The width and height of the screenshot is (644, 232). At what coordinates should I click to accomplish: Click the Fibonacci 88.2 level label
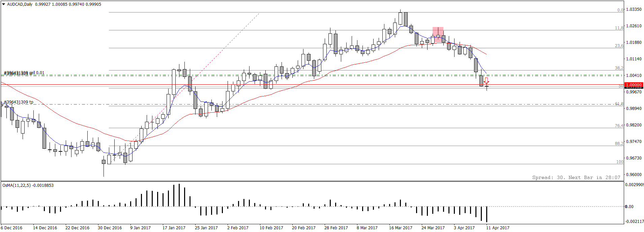pos(619,143)
